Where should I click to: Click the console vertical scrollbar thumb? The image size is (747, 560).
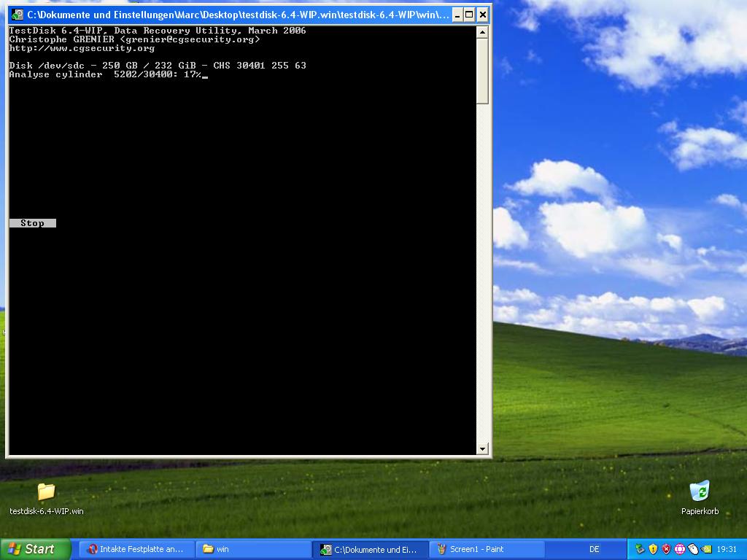point(482,71)
